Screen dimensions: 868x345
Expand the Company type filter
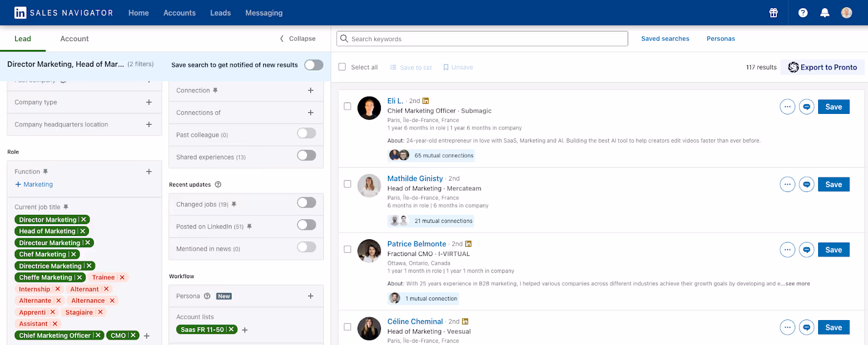pyautogui.click(x=149, y=102)
